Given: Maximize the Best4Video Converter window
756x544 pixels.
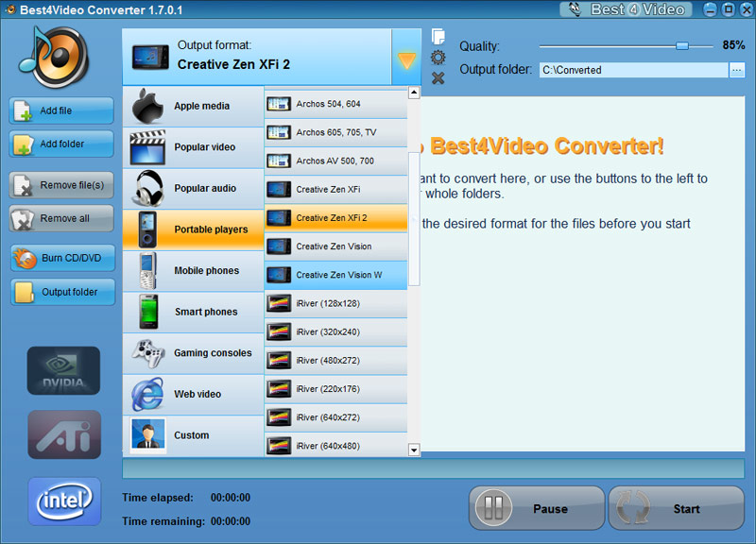Looking at the screenshot, I should pos(729,9).
